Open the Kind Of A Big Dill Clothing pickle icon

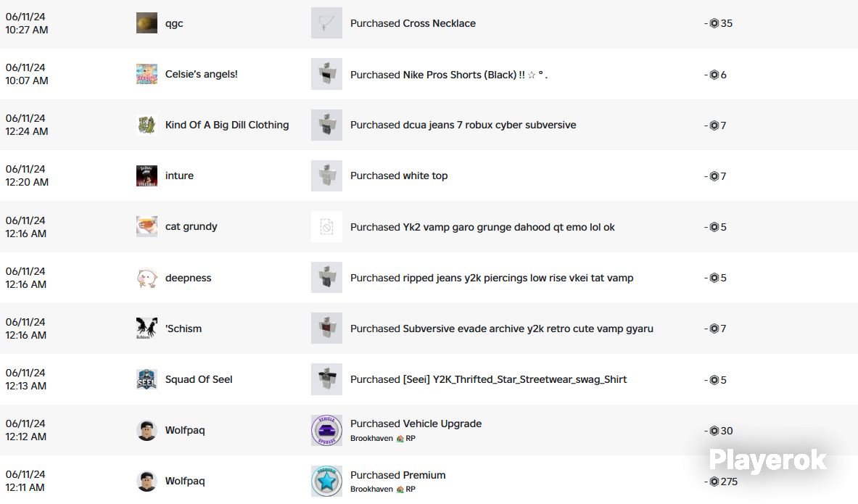point(147,125)
